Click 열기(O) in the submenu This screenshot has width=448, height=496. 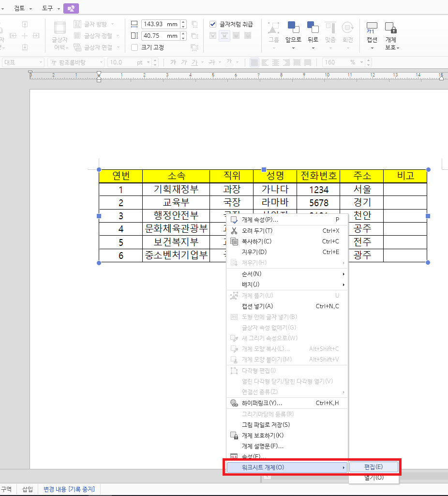[x=373, y=478]
